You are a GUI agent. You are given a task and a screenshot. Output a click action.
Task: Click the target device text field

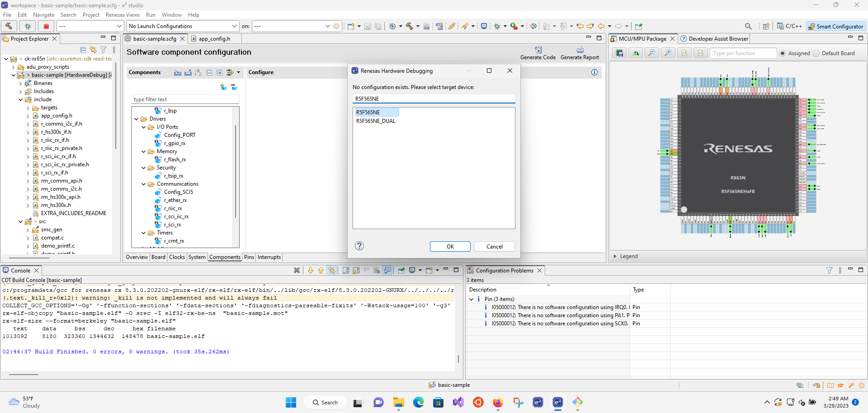point(434,99)
